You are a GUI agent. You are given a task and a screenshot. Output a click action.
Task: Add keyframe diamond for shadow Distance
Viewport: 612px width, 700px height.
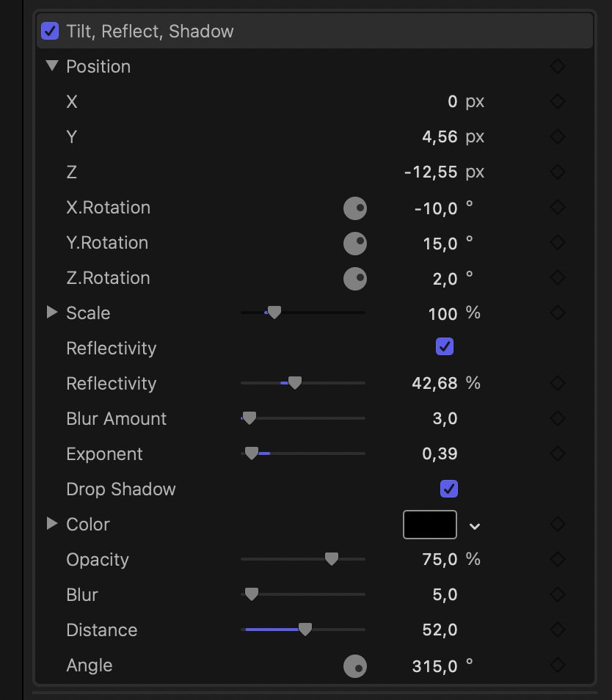tap(558, 630)
